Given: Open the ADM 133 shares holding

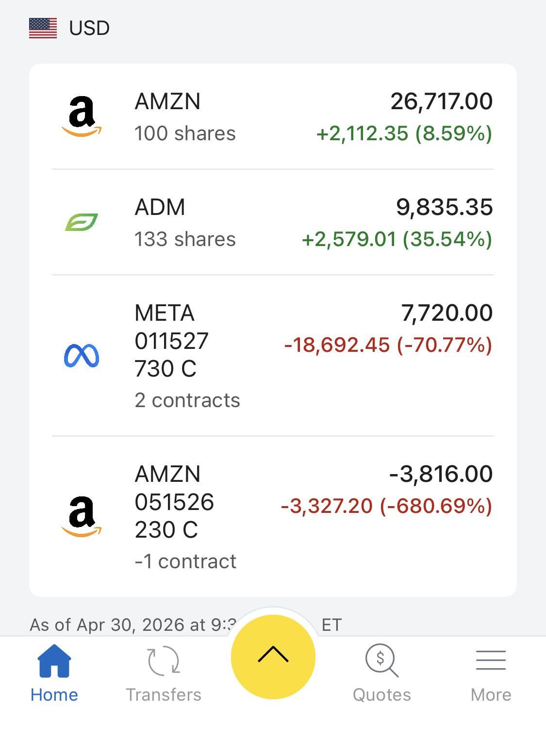Looking at the screenshot, I should [x=184, y=223].
